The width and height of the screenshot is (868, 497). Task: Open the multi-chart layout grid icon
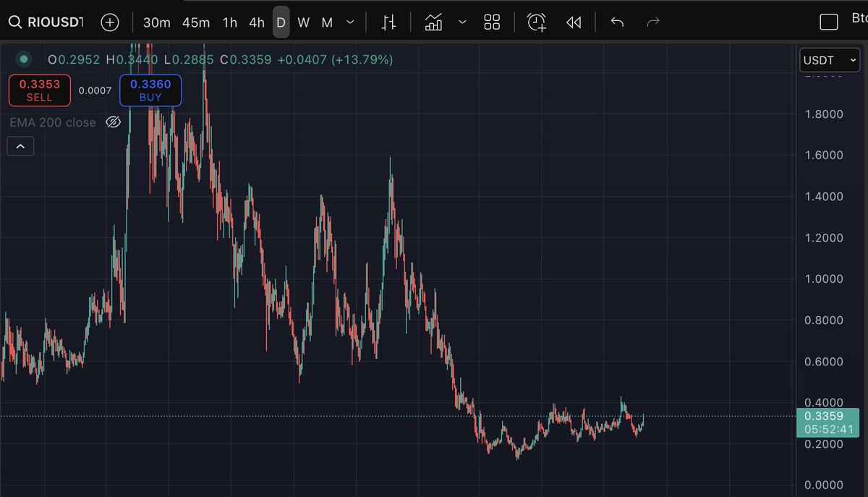point(492,22)
